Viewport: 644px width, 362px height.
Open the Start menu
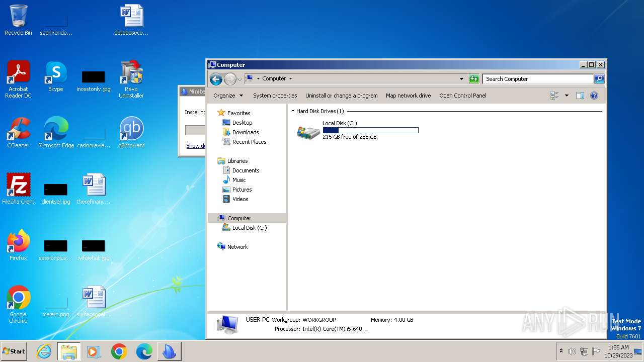click(x=14, y=351)
